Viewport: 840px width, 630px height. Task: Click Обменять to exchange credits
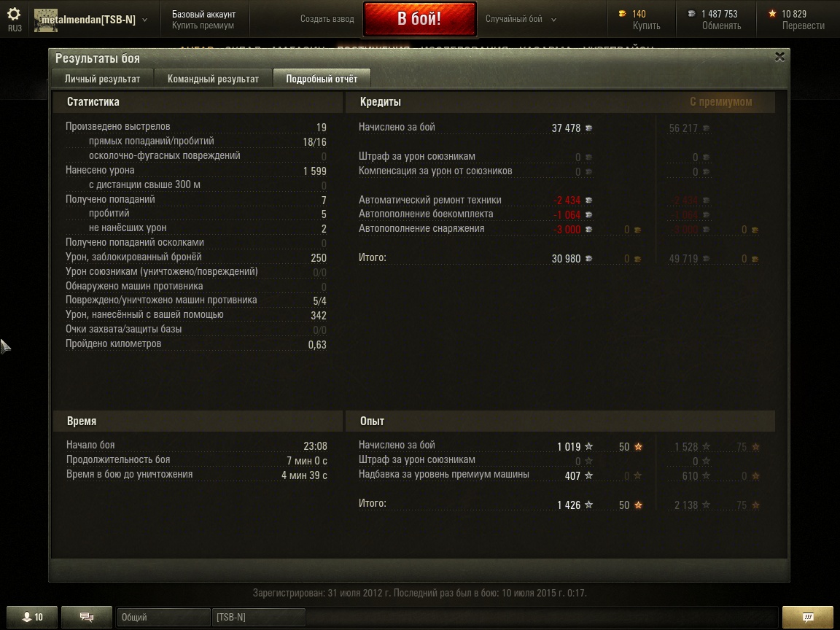(x=721, y=26)
